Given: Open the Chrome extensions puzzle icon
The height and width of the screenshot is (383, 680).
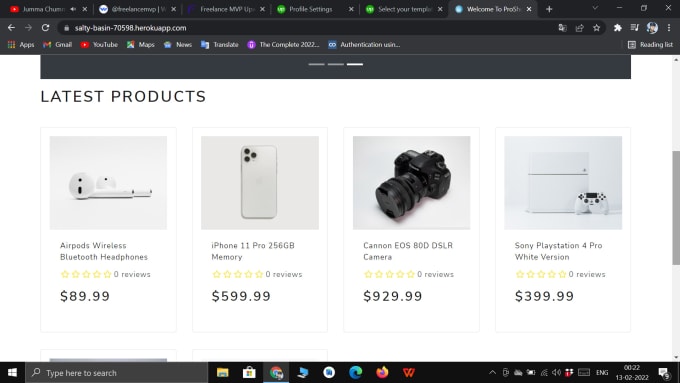Looking at the screenshot, I should 617,28.
